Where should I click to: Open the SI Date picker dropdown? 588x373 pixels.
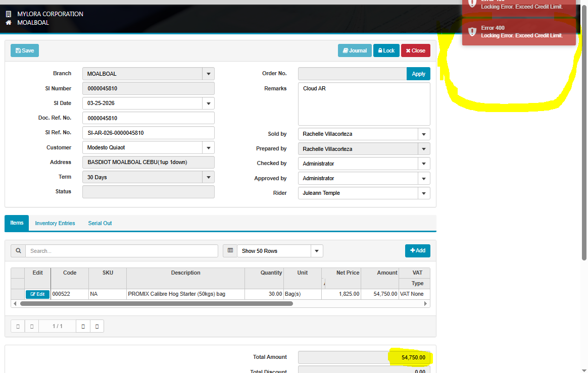point(208,103)
